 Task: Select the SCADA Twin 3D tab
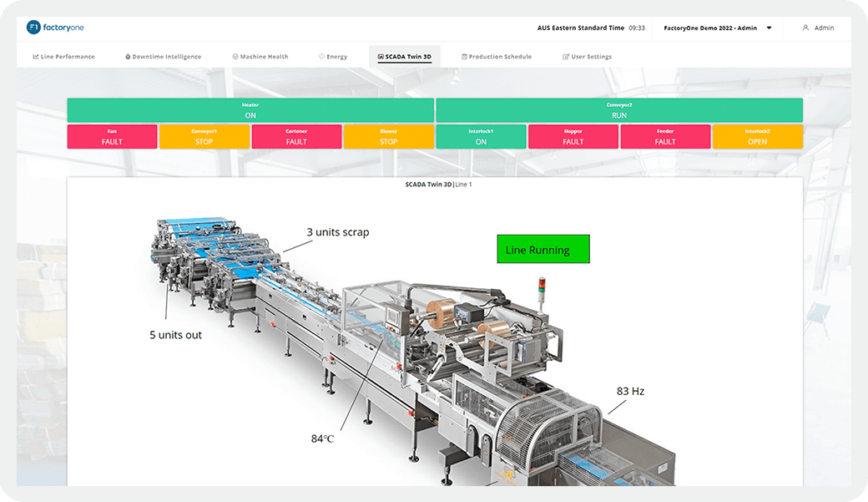tap(405, 57)
